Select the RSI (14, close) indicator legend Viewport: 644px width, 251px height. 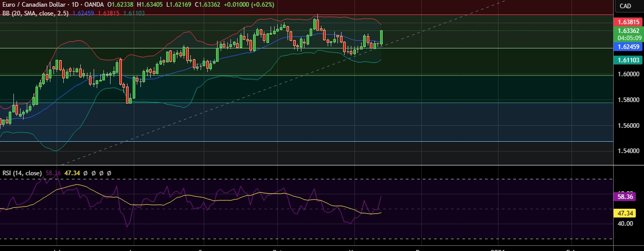(22, 173)
